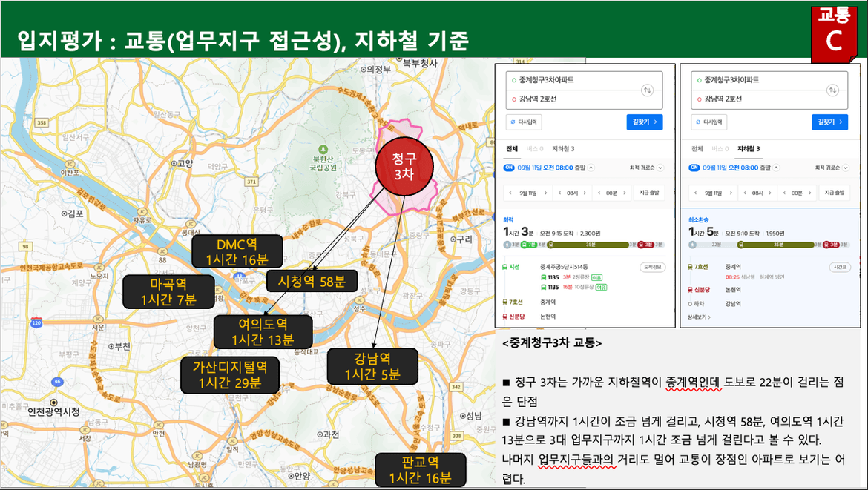Collapse departure time settings in left panel
868x490 pixels.
591,168
